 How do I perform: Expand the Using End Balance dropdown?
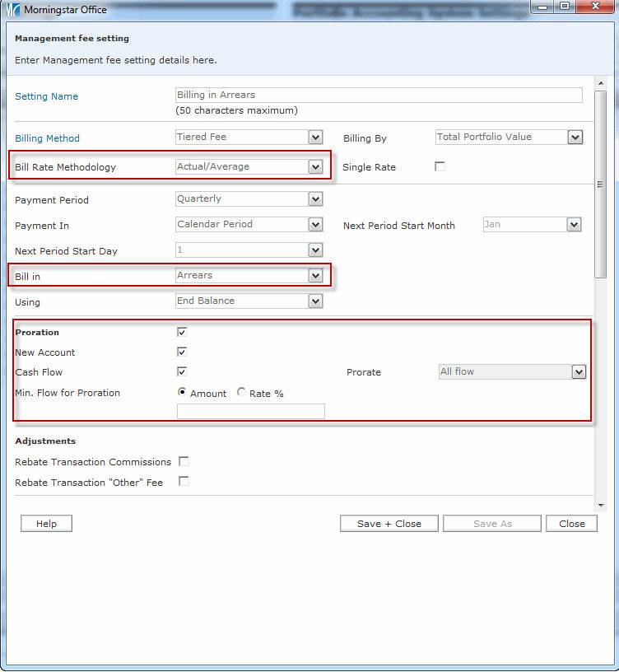pos(315,301)
